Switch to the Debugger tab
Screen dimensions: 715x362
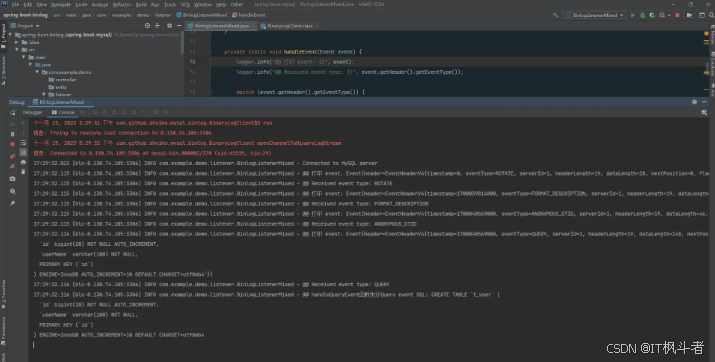(x=32, y=112)
